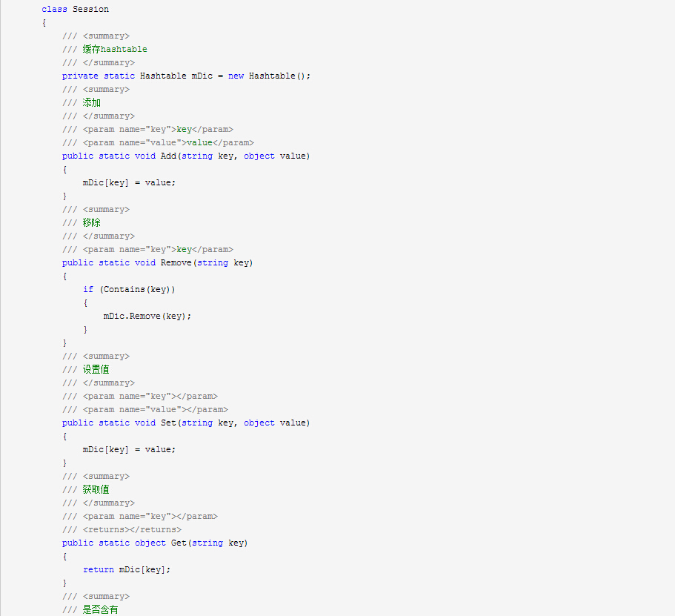Image resolution: width=675 pixels, height=616 pixels.
Task: Click the param comment containing 'value</param>' with green text
Action: pos(158,142)
